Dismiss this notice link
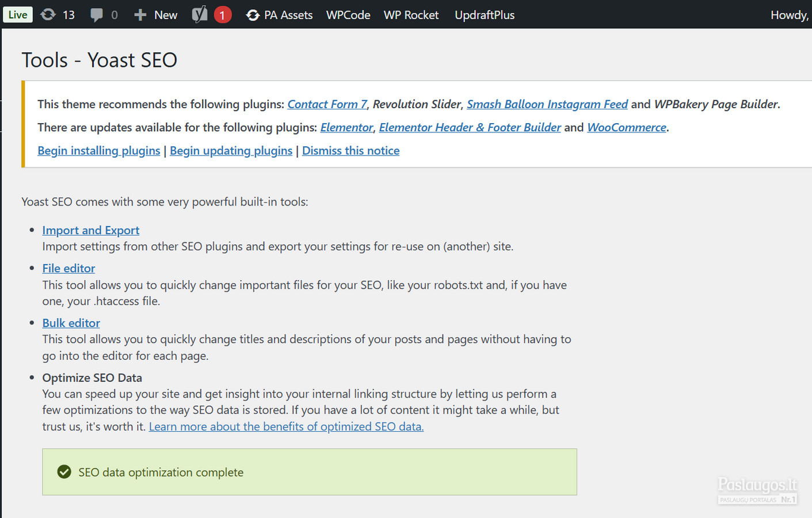The height and width of the screenshot is (518, 812). point(351,151)
